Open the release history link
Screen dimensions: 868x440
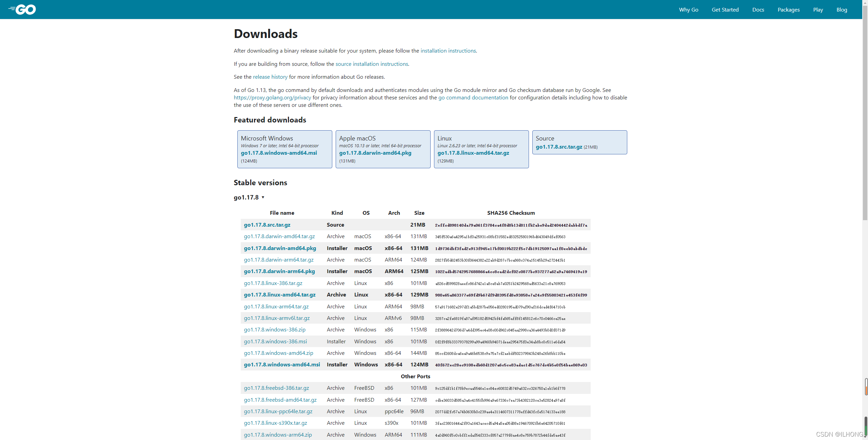270,77
